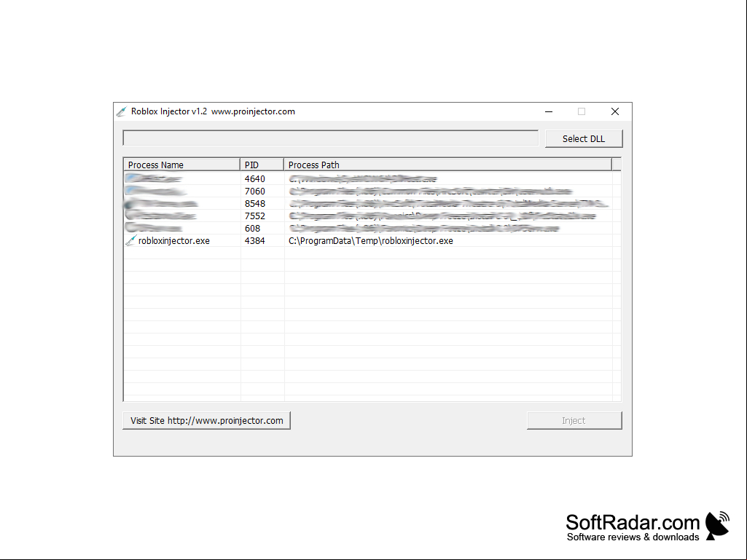Sort by PID column header
The height and width of the screenshot is (560, 747).
point(262,165)
